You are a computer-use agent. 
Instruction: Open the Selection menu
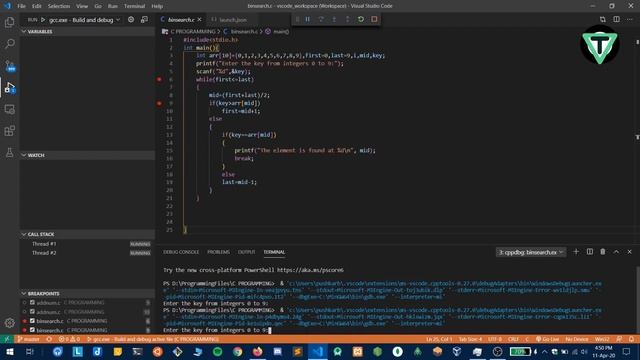coord(59,6)
